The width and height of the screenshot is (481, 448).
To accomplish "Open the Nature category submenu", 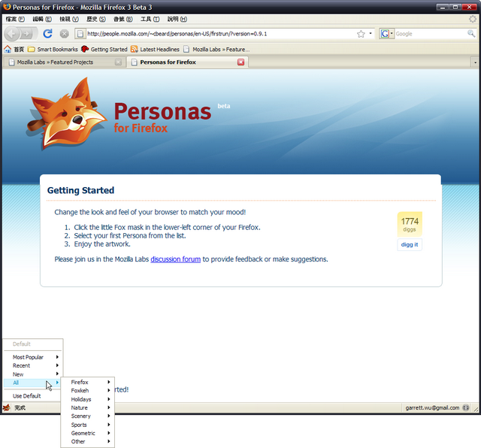I will point(88,407).
